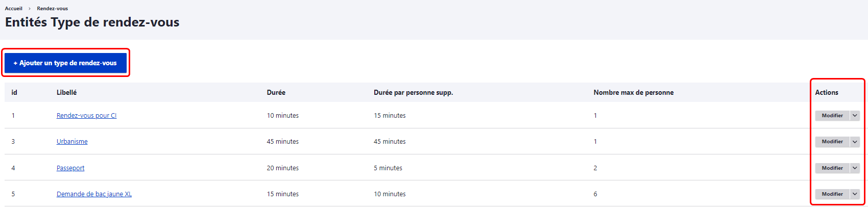Expand actions dropdown for Demande de bac jaune XL
Image resolution: width=868 pixels, height=210 pixels.
[855, 194]
